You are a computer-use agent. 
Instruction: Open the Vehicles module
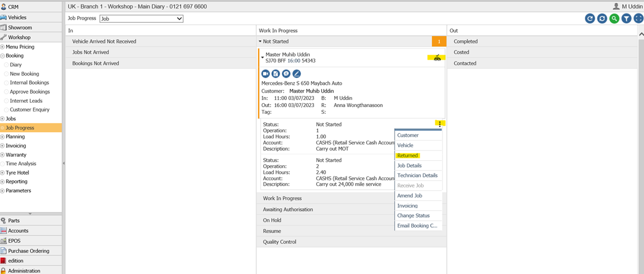(31, 17)
